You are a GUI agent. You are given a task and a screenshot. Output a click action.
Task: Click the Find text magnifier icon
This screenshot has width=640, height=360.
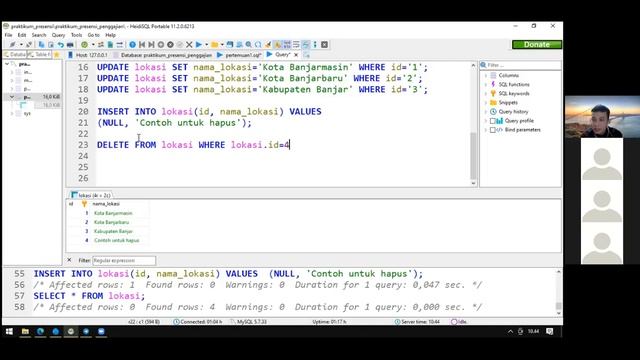(x=249, y=44)
